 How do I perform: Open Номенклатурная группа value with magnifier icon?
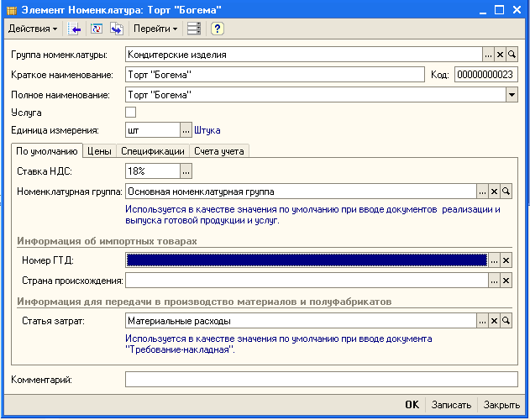[506, 191]
